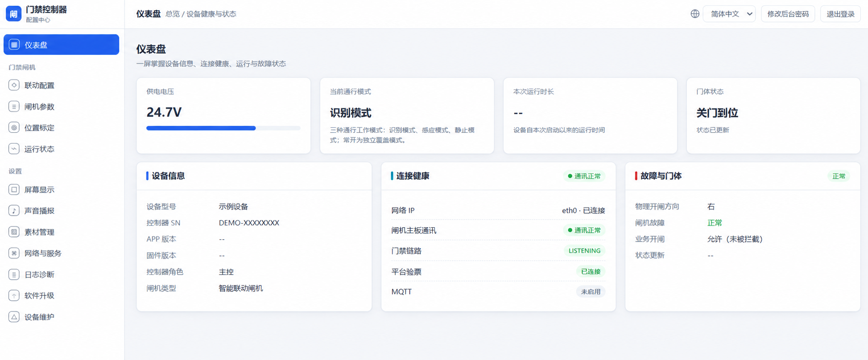Image resolution: width=868 pixels, height=360 pixels.
Task: Click the eth0 · 已连接 network value
Action: [583, 210]
